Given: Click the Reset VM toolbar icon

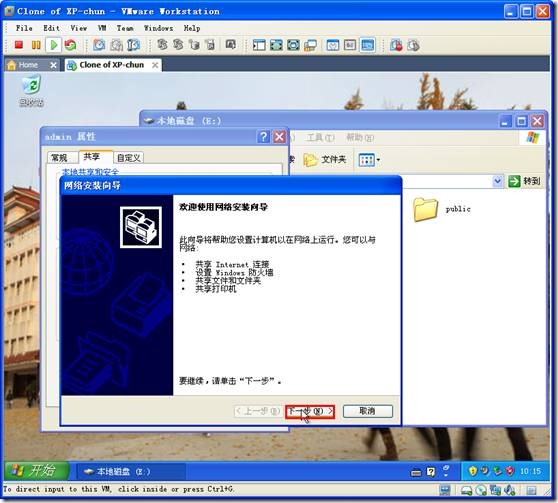Looking at the screenshot, I should coord(70,45).
